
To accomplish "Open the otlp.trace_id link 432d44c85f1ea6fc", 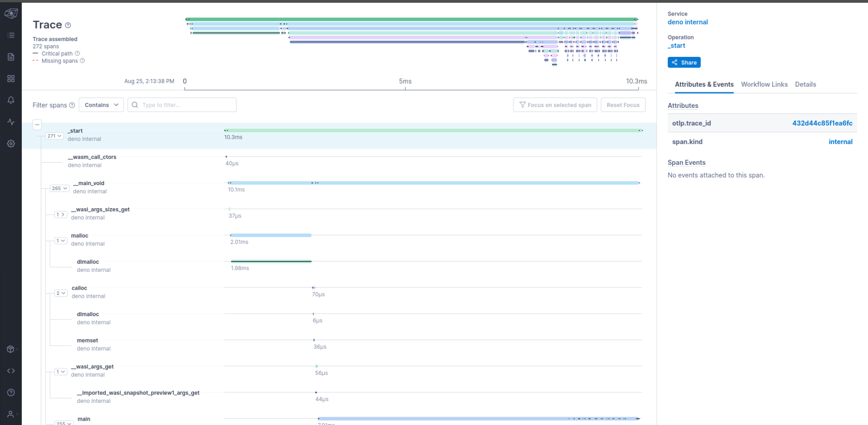I will click(x=823, y=123).
